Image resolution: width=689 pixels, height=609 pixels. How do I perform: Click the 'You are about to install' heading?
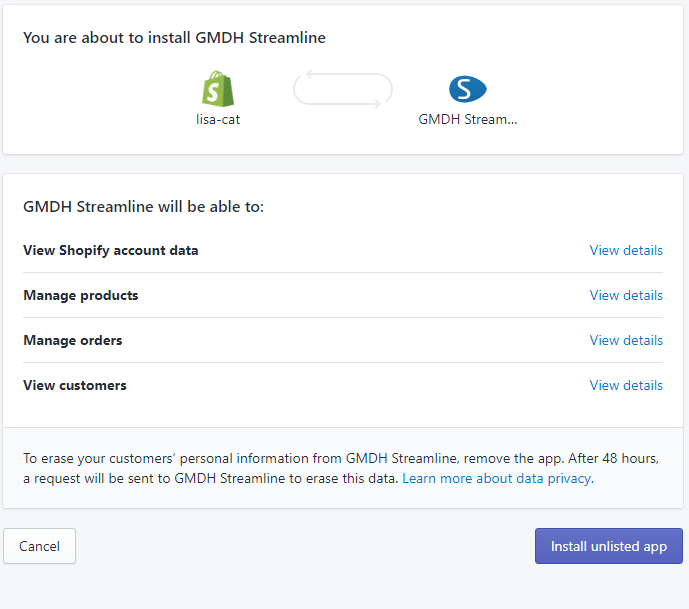pos(174,38)
